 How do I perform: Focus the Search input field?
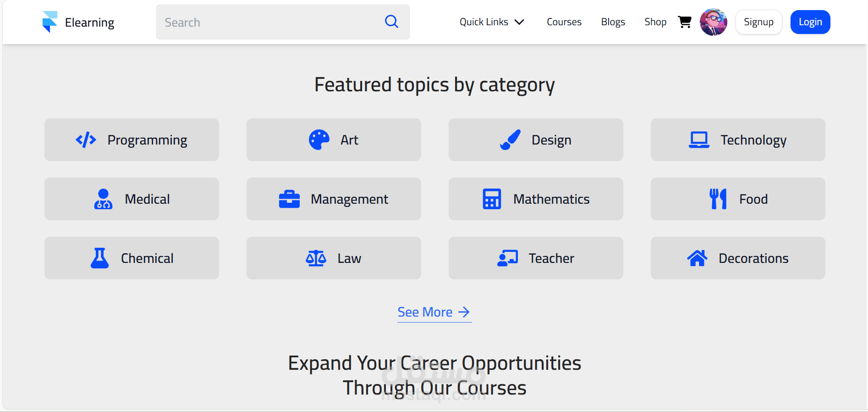click(x=270, y=22)
